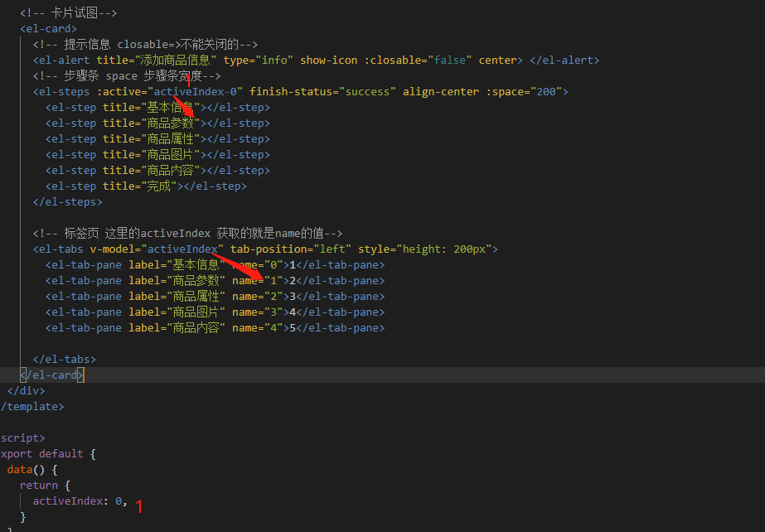Screen dimensions: 765x532
Task: Click name="2" on the 商品属性 tab pane
Action: pos(258,297)
